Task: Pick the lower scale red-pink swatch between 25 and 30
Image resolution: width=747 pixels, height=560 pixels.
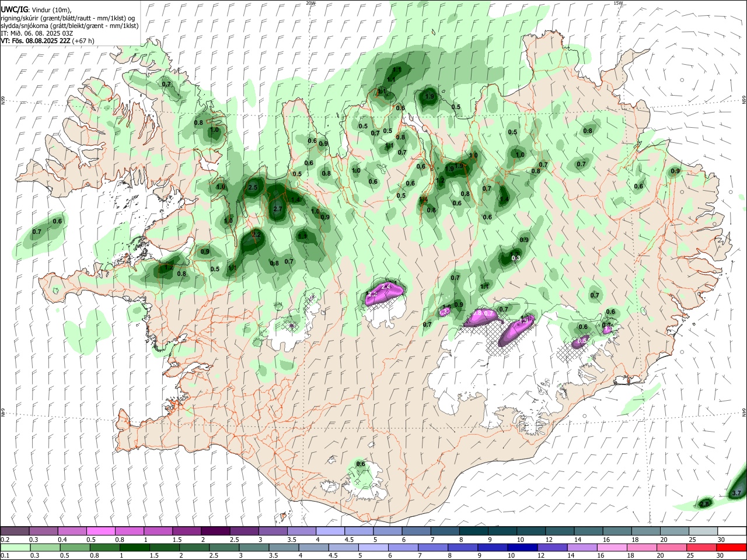Action: tap(703, 547)
